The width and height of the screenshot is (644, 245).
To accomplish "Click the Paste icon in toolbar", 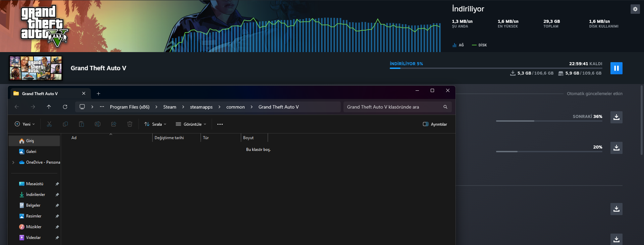I will (x=82, y=124).
